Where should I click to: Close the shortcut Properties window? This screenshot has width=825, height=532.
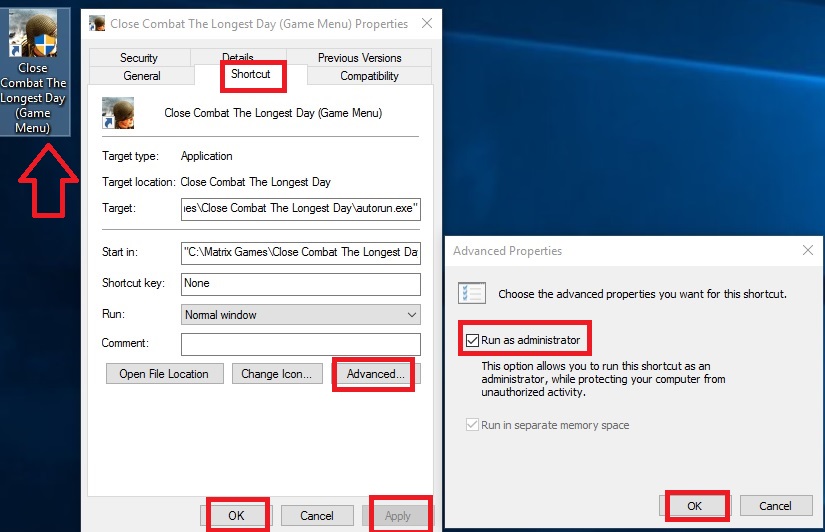pos(427,23)
